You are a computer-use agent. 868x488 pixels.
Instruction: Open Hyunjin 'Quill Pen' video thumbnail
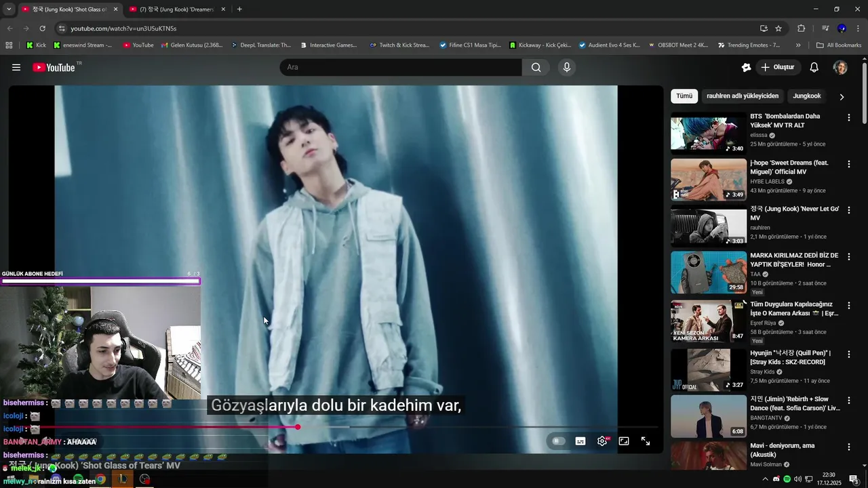(x=709, y=370)
